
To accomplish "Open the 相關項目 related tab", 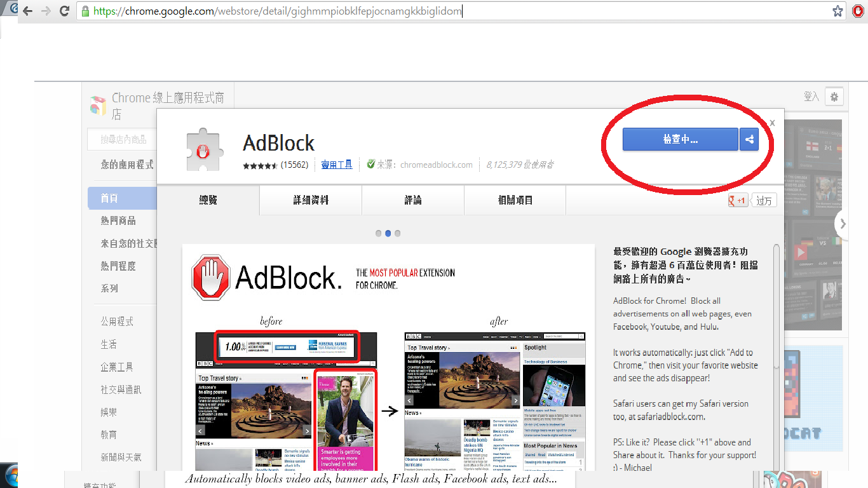I will coord(515,200).
